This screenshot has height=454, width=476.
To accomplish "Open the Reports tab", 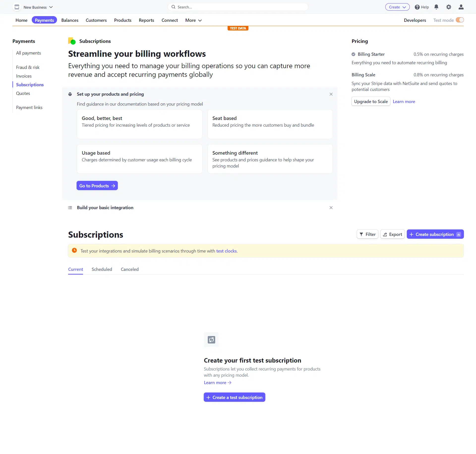I will click(x=146, y=20).
